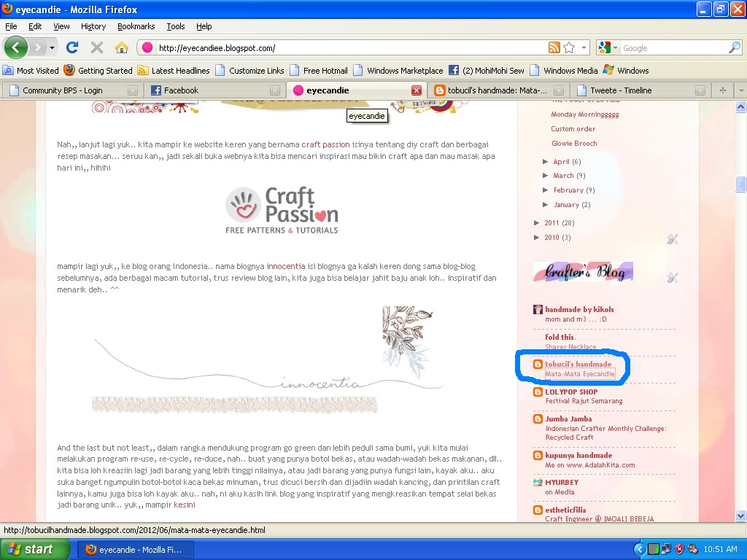Screen dimensions: 747x560
Task: Open the Free Hotmail bookmark
Action: coord(320,71)
